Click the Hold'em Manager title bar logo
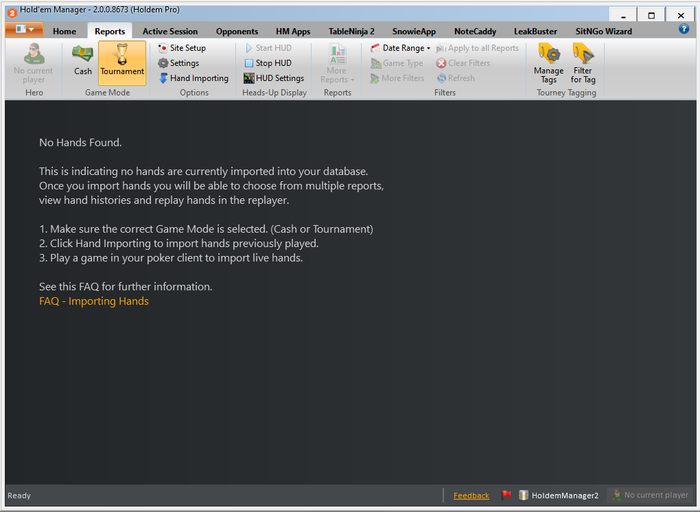This screenshot has width=700, height=512. coord(12,13)
